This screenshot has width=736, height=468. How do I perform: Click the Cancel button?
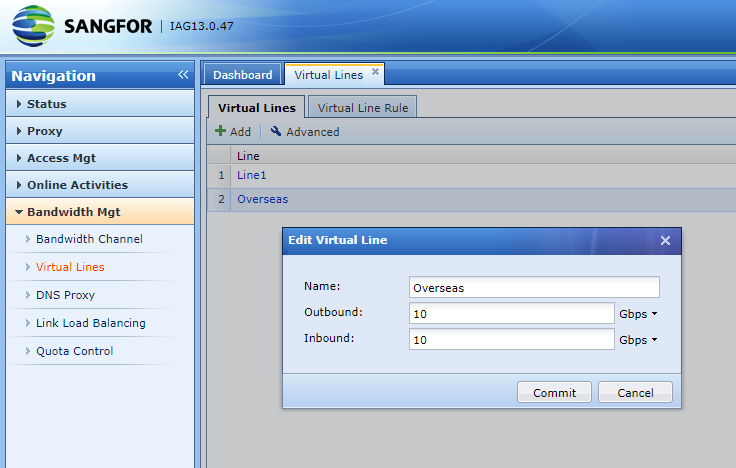point(635,392)
